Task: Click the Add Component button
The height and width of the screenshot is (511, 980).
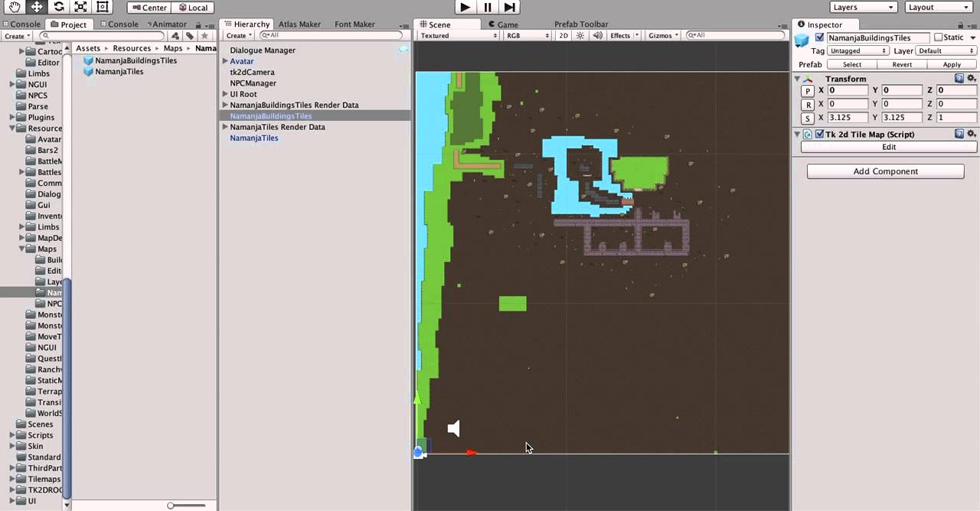Action: point(886,171)
